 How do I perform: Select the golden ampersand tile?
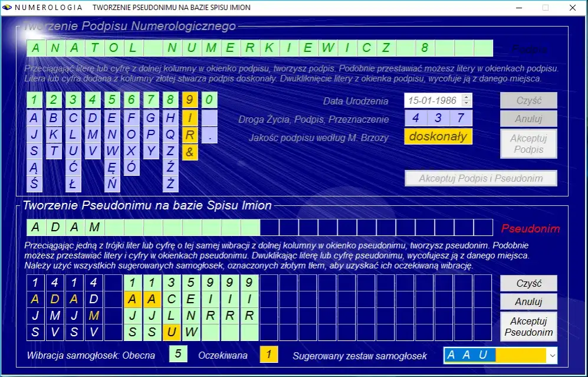coord(190,152)
